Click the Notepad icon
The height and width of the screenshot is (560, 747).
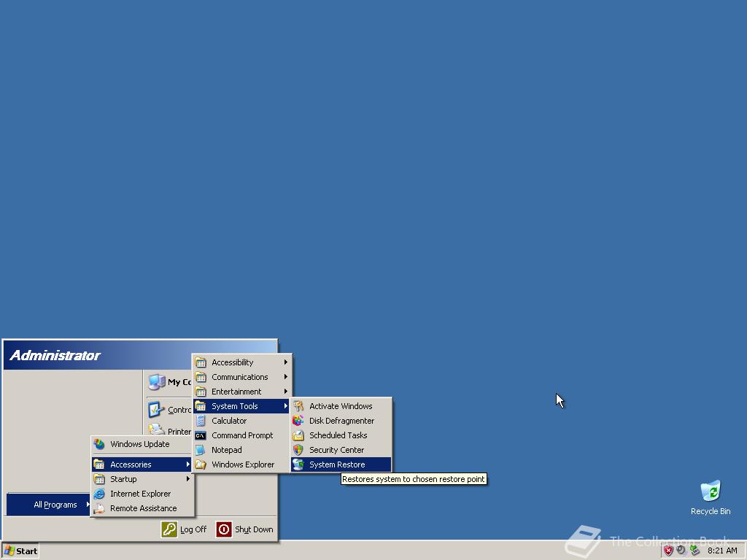coord(201,450)
